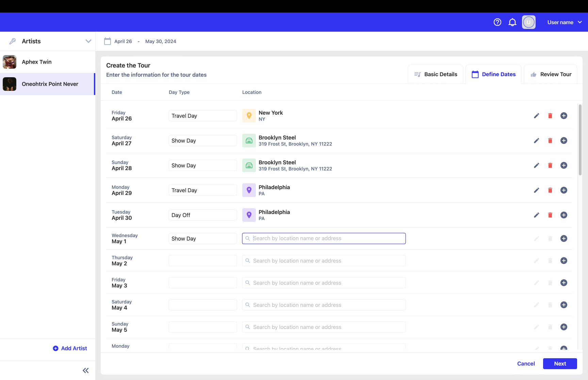Delete the Saturday April 27 row

[550, 141]
